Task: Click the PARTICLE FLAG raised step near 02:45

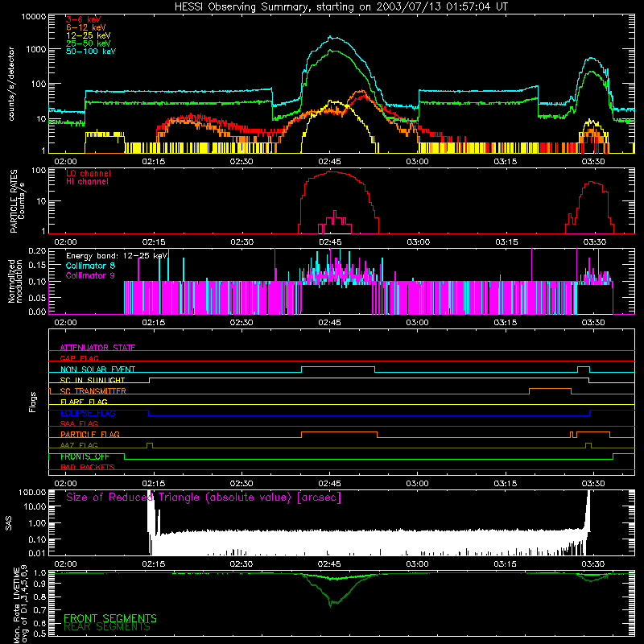Action: coord(339,432)
